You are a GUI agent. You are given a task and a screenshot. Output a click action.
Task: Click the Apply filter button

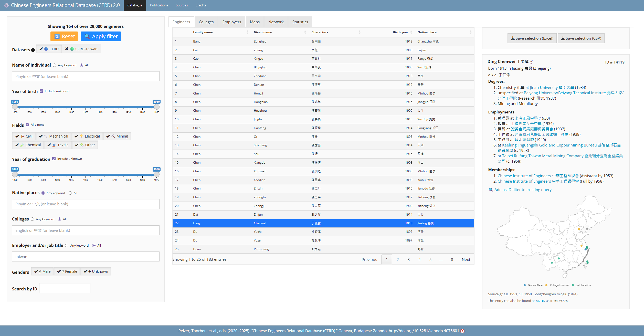(x=101, y=36)
